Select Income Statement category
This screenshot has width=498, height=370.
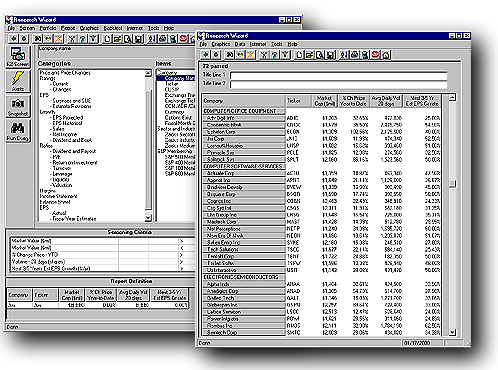coord(58,196)
